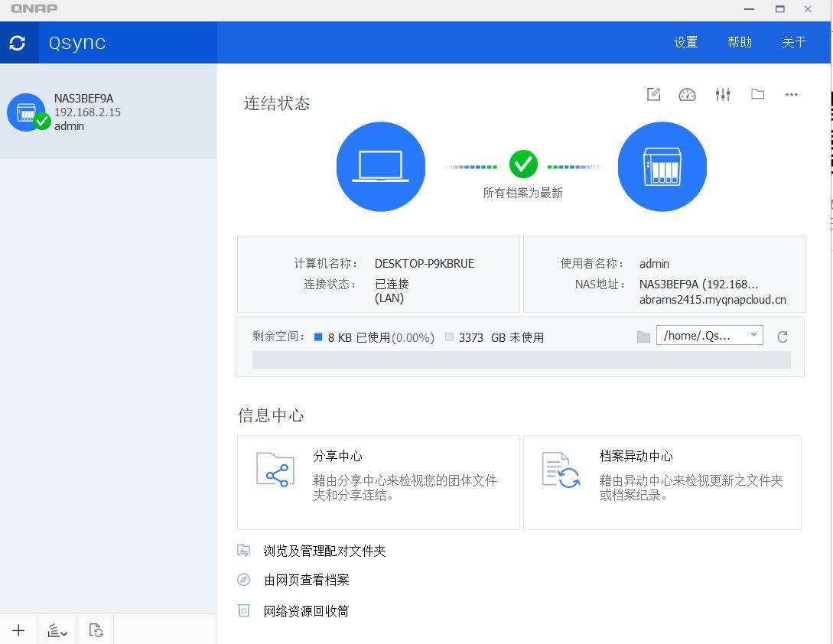Viewport: 833px width, 644px height.
Task: Click the green check status icon
Action: coord(523,164)
